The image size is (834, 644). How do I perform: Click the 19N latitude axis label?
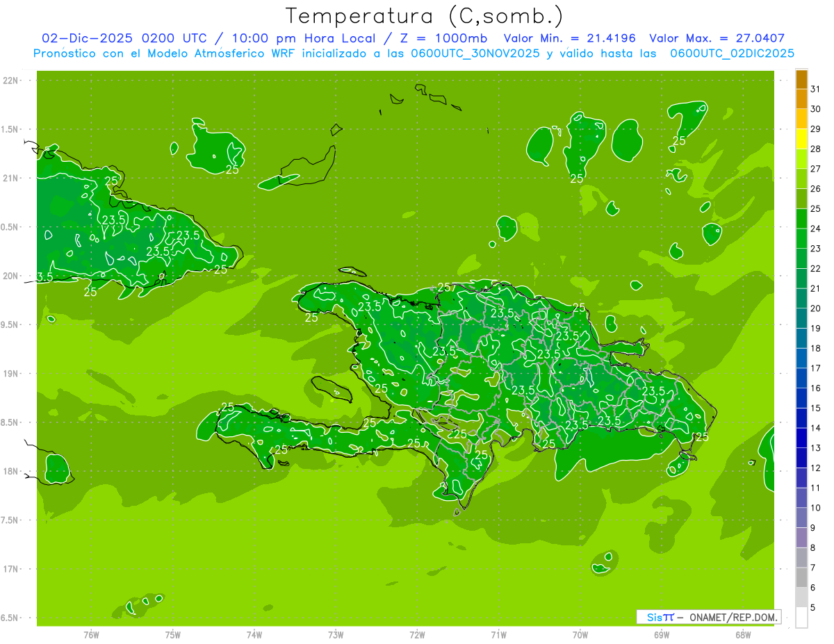(11, 374)
